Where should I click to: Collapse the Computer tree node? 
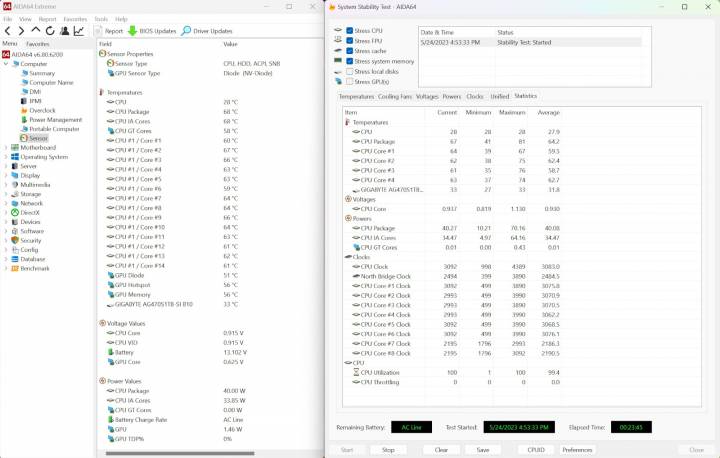[6, 64]
